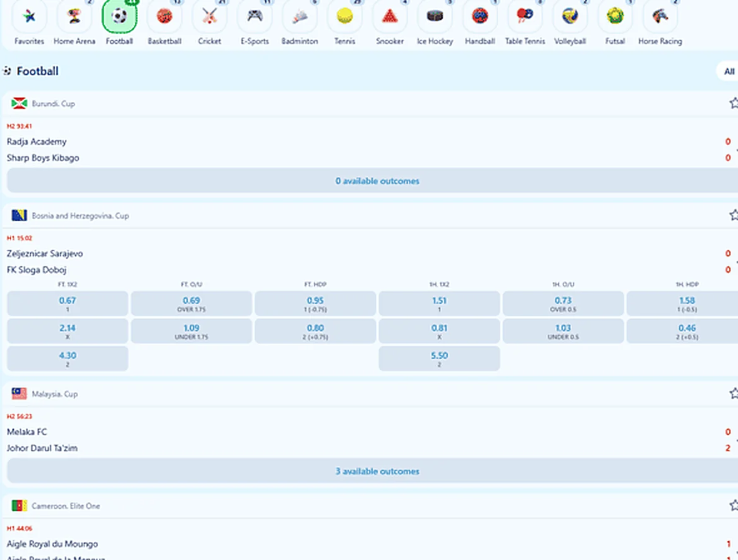Favorite the Cameroon Elite One star
Viewport: 738px width, 560px height.
pos(733,506)
